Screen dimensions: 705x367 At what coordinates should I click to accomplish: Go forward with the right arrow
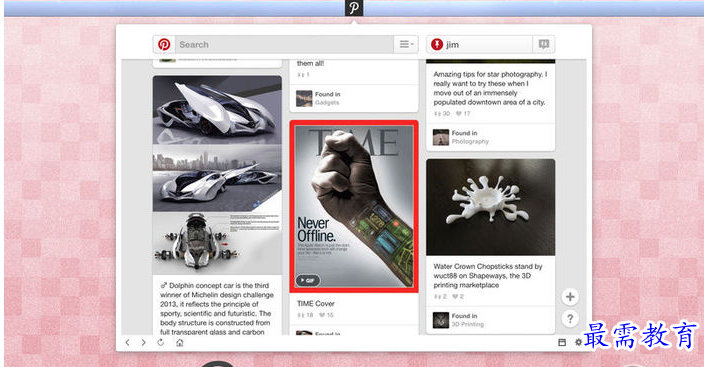coord(143,343)
